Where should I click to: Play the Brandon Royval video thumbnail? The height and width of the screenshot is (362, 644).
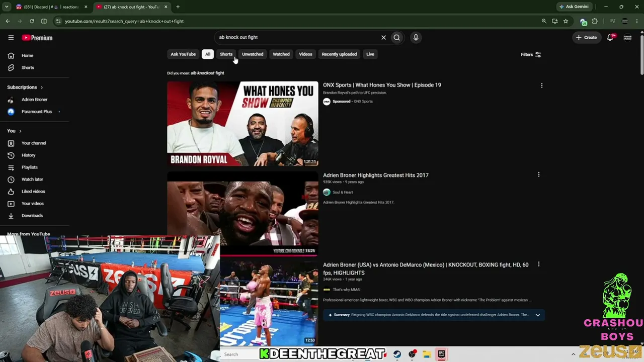[x=243, y=124]
